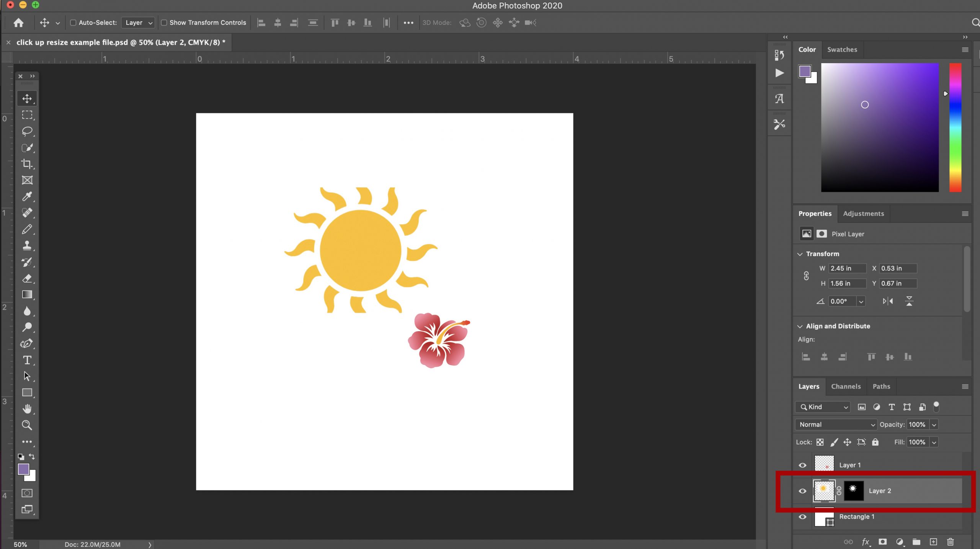This screenshot has height=549, width=980.
Task: Open the Add layer style fx menu
Action: 865,542
